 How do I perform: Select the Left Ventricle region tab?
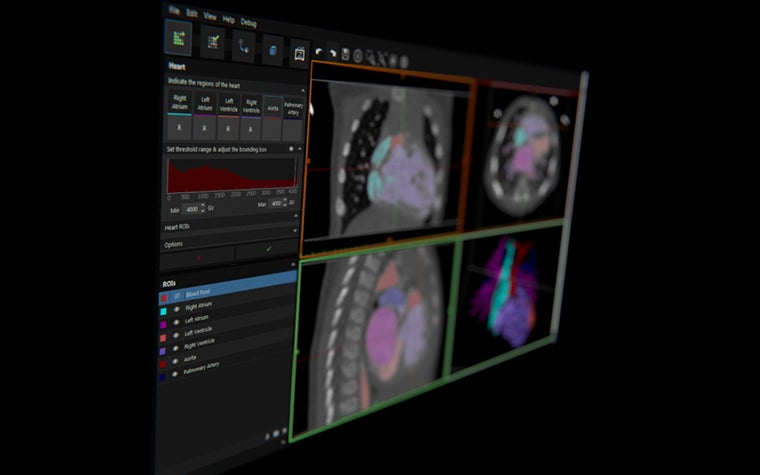229,106
